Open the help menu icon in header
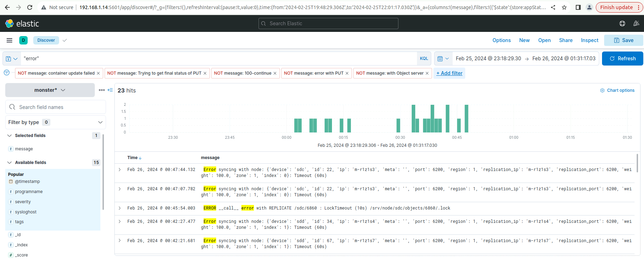The height and width of the screenshot is (260, 644). [622, 23]
